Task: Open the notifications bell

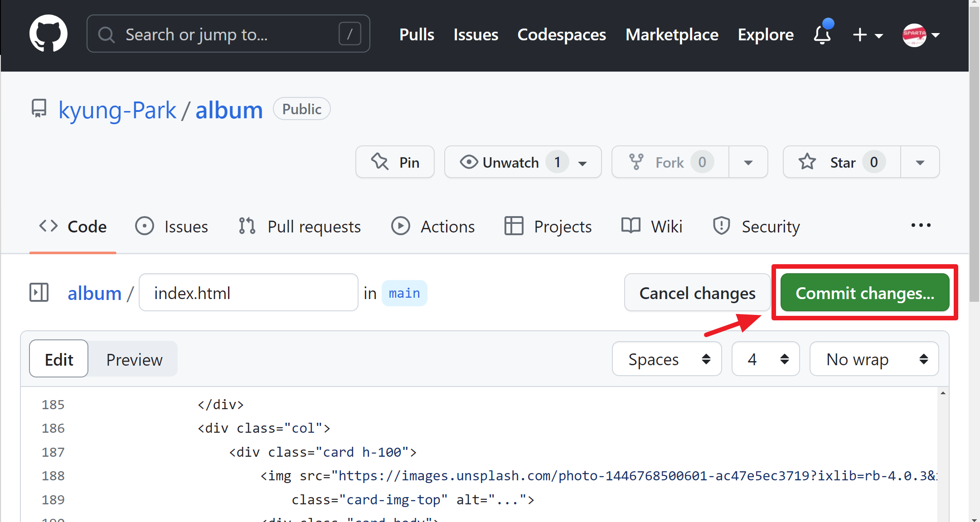Action: point(822,34)
